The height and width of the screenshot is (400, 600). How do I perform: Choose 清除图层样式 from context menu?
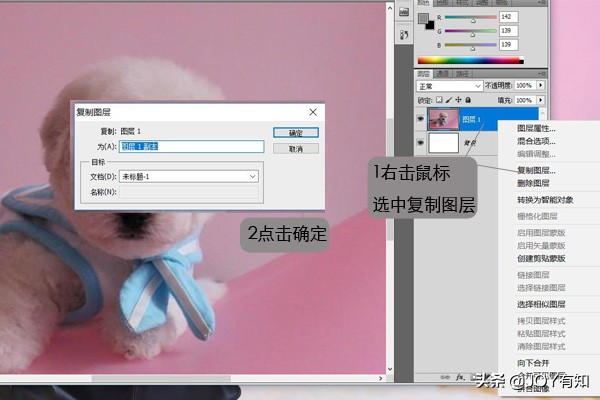541,347
